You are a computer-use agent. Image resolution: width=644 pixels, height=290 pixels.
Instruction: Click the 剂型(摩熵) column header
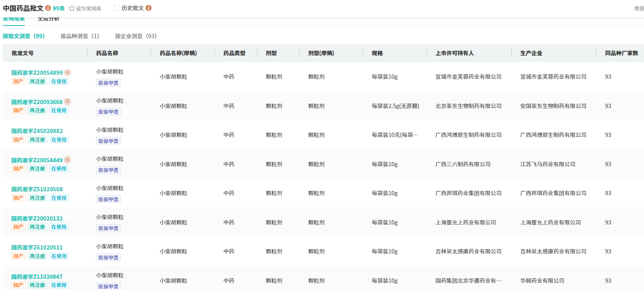321,53
